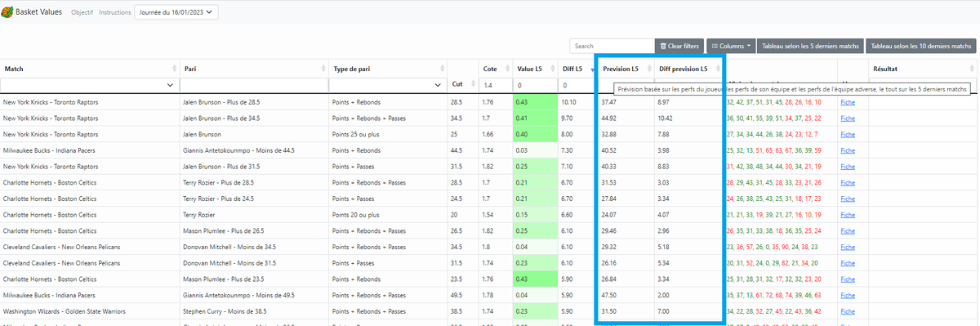Image resolution: width=980 pixels, height=326 pixels.
Task: Select cell 'Points 25 ou plus'
Action: pyautogui.click(x=388, y=134)
